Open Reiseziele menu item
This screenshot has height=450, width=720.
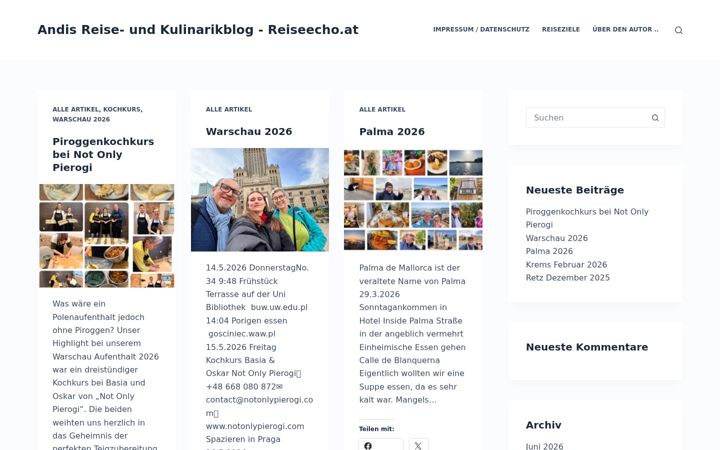(561, 29)
